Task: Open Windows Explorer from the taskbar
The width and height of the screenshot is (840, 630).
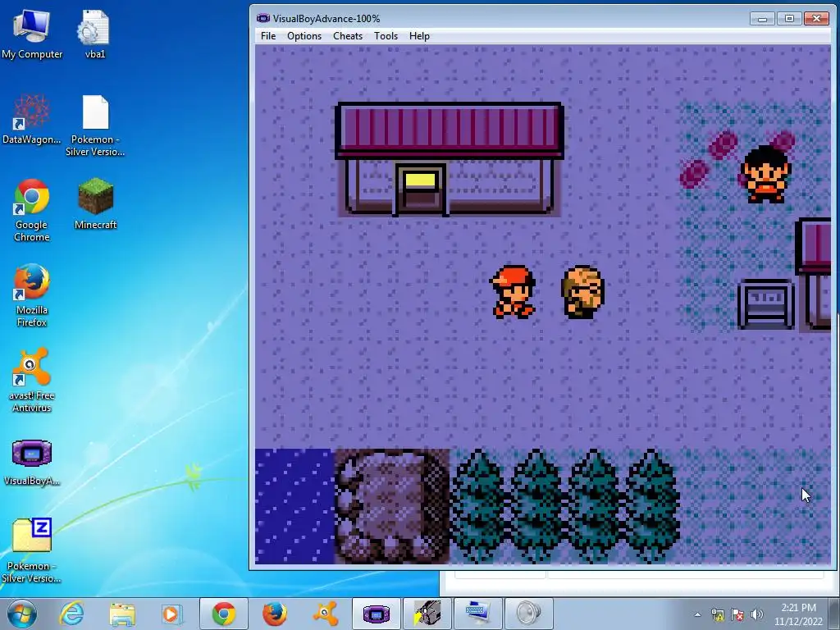Action: click(122, 614)
